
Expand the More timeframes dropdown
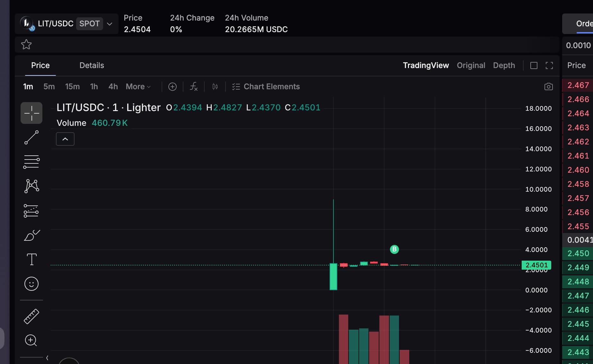pos(138,87)
